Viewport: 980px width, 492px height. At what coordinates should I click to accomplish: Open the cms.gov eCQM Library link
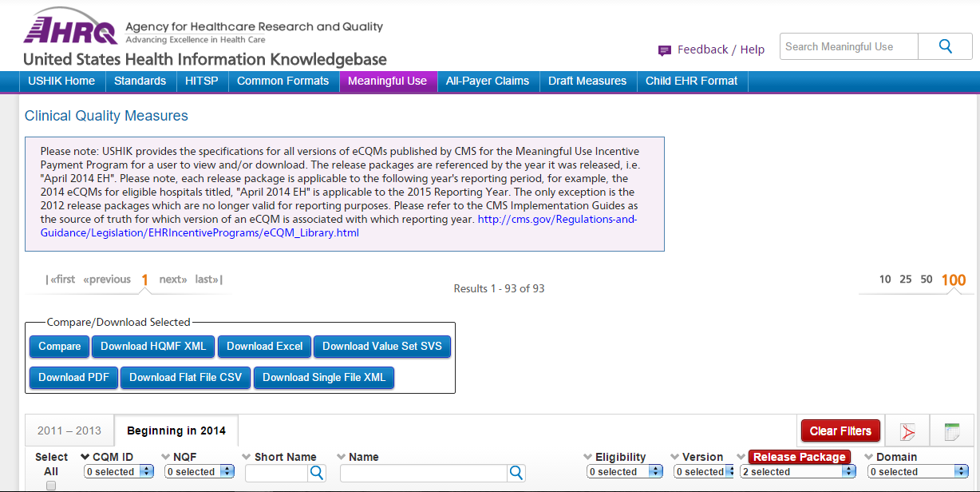pyautogui.click(x=338, y=226)
